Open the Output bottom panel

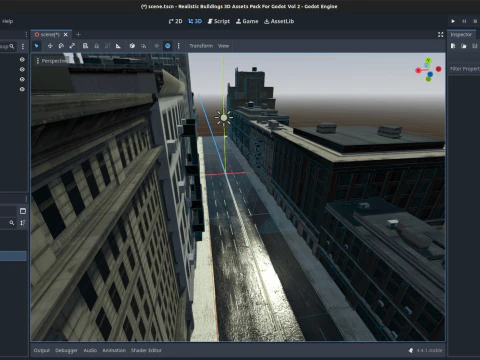[42, 350]
